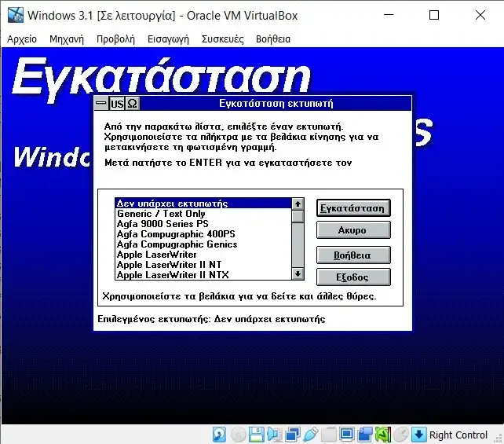
Task: Click the VirtualBox window title icon
Action: [x=16, y=15]
